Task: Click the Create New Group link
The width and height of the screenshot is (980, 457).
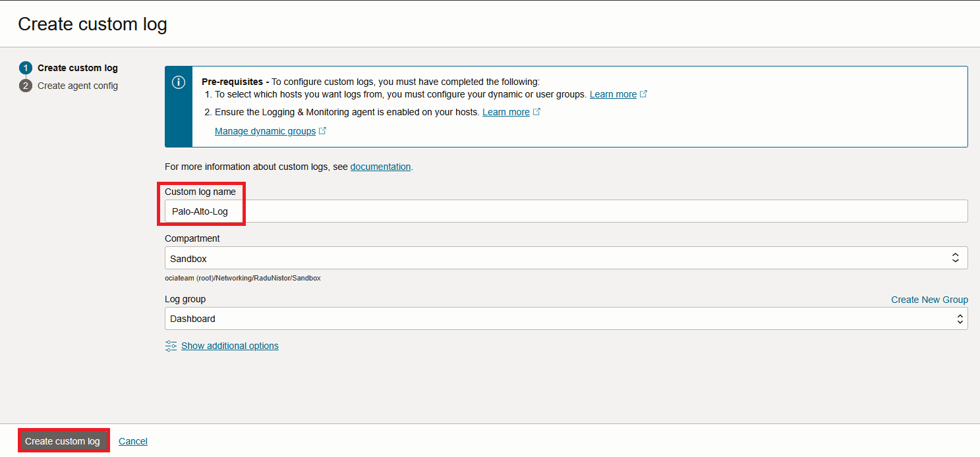Action: [x=929, y=300]
